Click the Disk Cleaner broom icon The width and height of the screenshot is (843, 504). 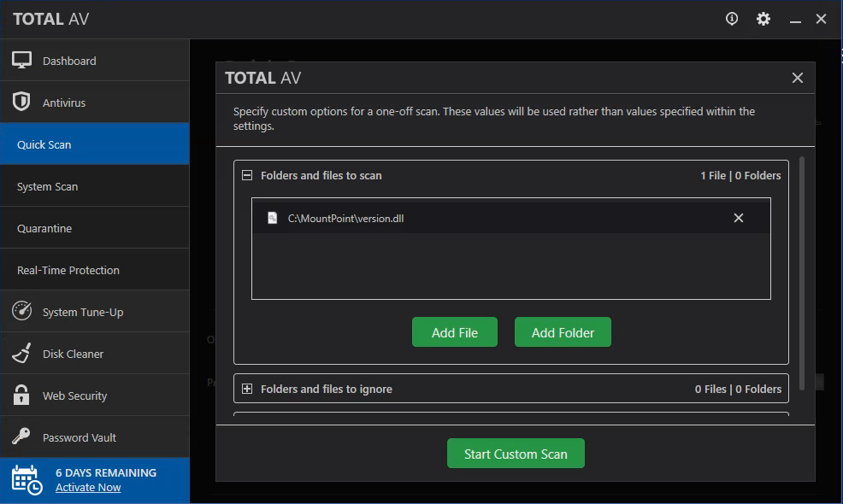tap(21, 353)
